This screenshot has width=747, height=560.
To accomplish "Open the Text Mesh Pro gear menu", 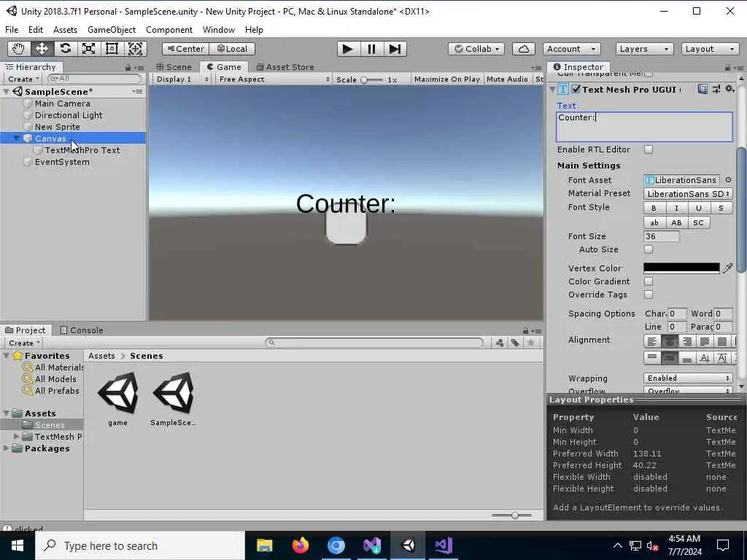I will coord(729,89).
